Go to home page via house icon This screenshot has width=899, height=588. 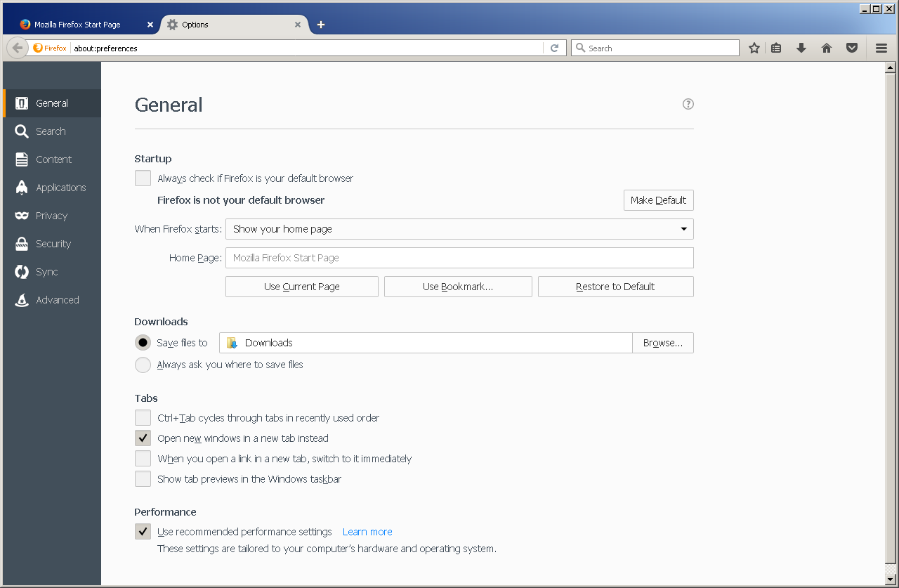coord(827,48)
